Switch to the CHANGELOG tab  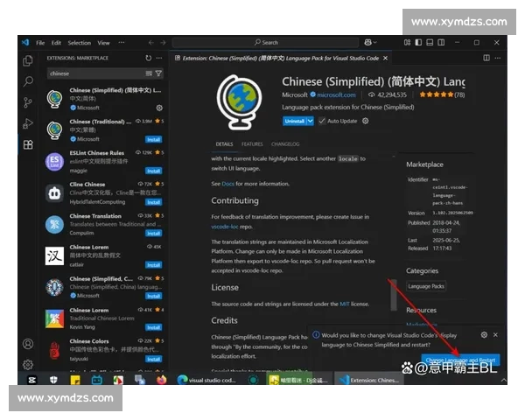pos(285,144)
